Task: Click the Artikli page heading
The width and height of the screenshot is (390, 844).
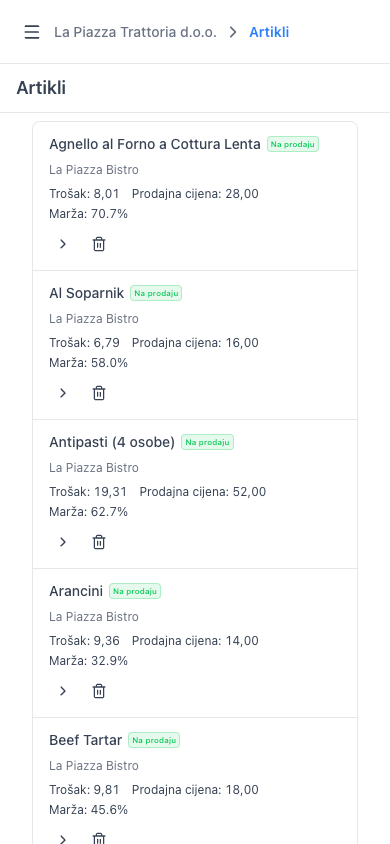Action: [x=41, y=88]
